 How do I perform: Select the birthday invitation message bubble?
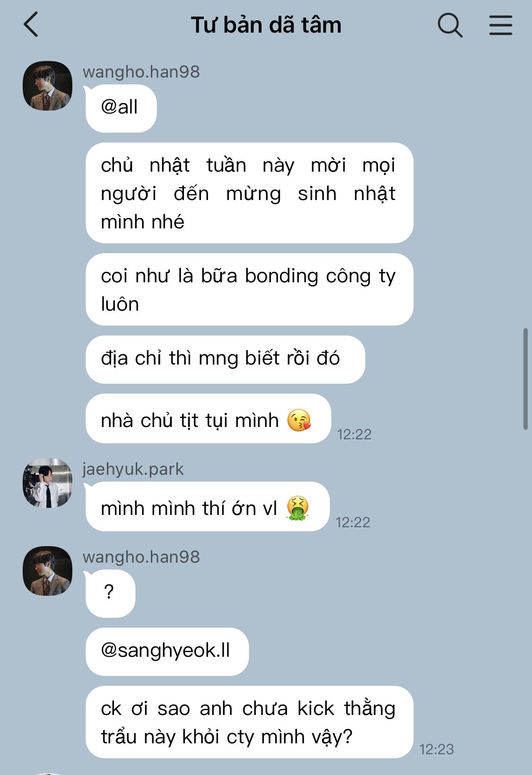pyautogui.click(x=249, y=193)
